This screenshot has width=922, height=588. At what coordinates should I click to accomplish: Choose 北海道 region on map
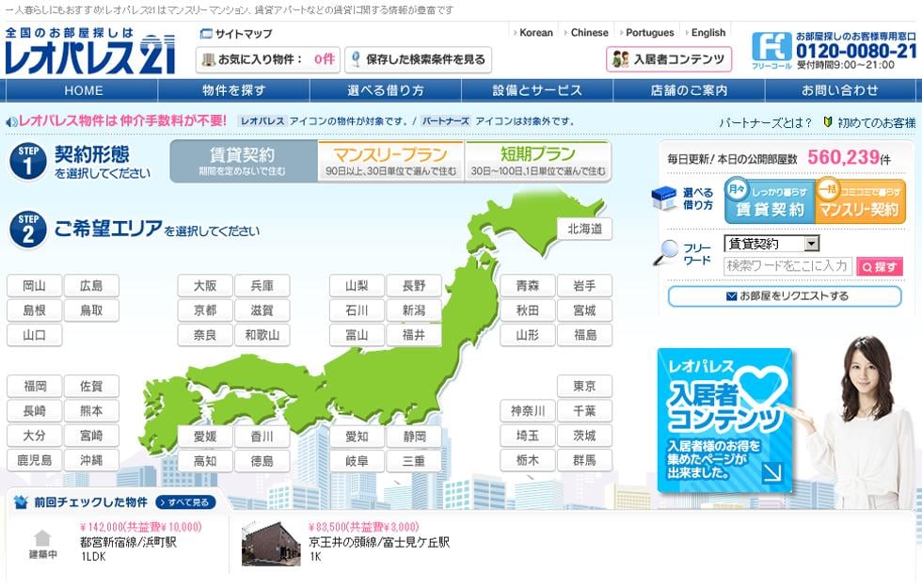click(584, 229)
